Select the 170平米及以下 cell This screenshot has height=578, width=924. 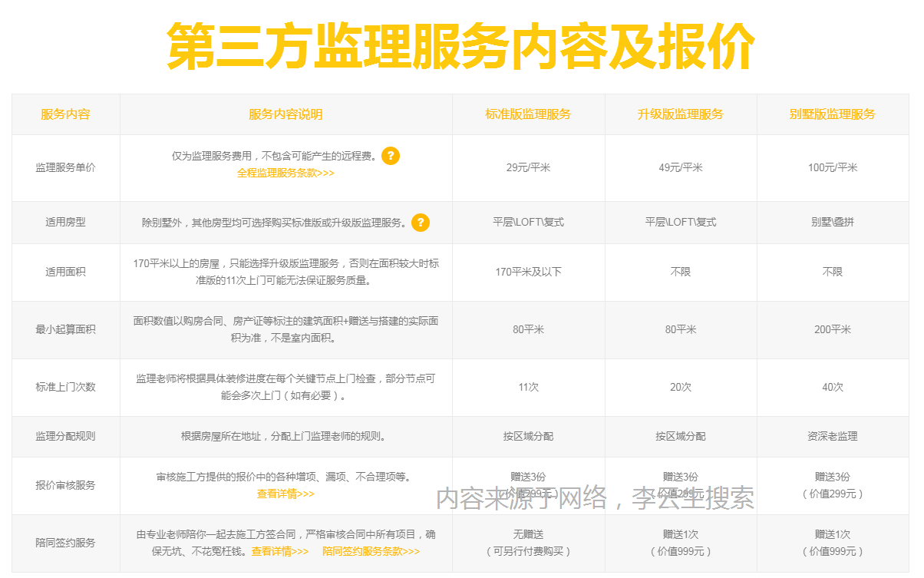pyautogui.click(x=528, y=272)
